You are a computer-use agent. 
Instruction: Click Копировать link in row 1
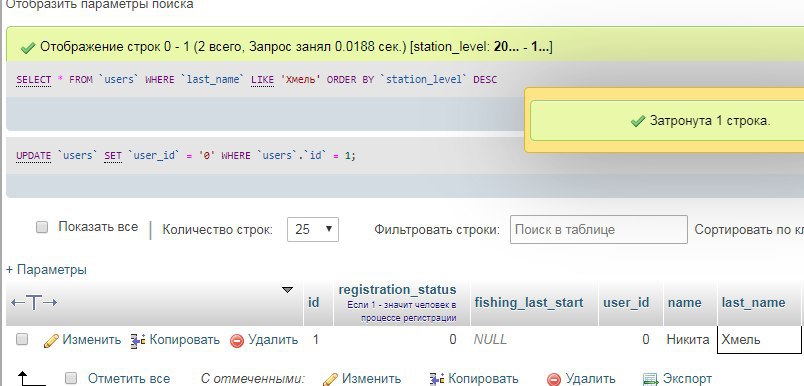pos(185,340)
